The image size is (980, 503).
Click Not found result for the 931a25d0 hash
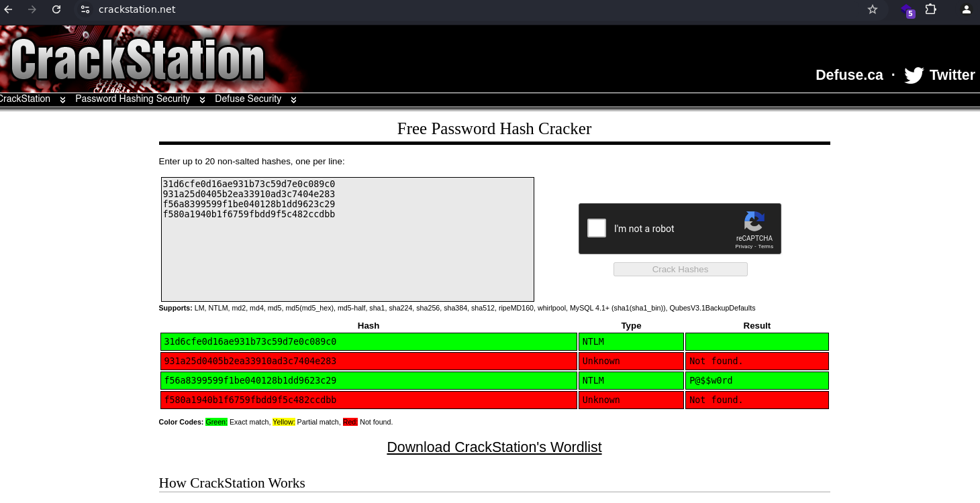[757, 361]
